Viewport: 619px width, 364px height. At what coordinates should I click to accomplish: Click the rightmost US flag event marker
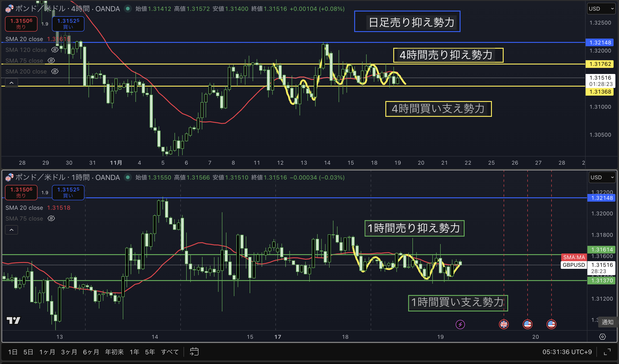(x=551, y=324)
